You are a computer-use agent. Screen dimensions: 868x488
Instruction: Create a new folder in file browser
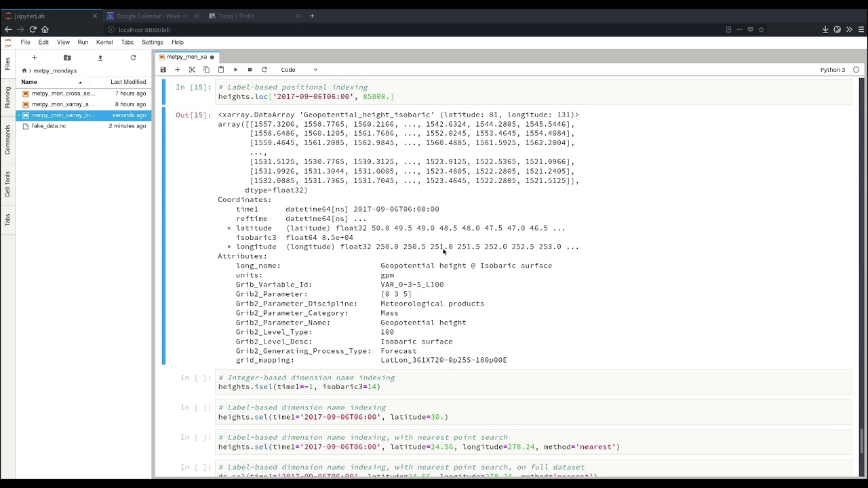(67, 58)
